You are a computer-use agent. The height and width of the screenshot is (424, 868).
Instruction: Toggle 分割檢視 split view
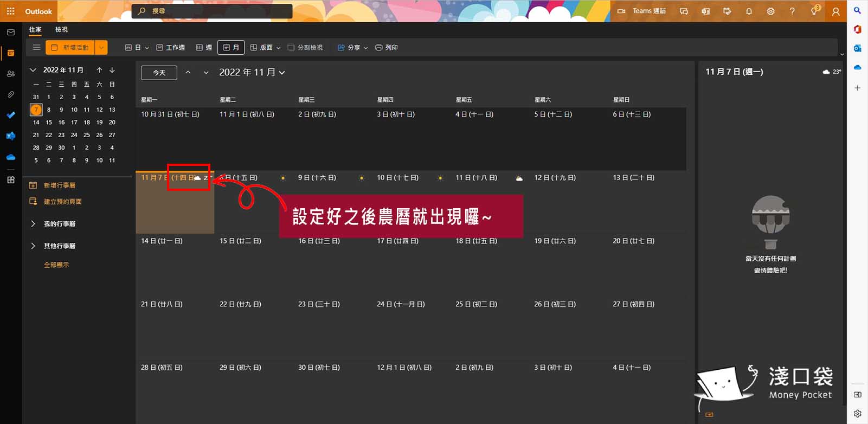(x=305, y=48)
